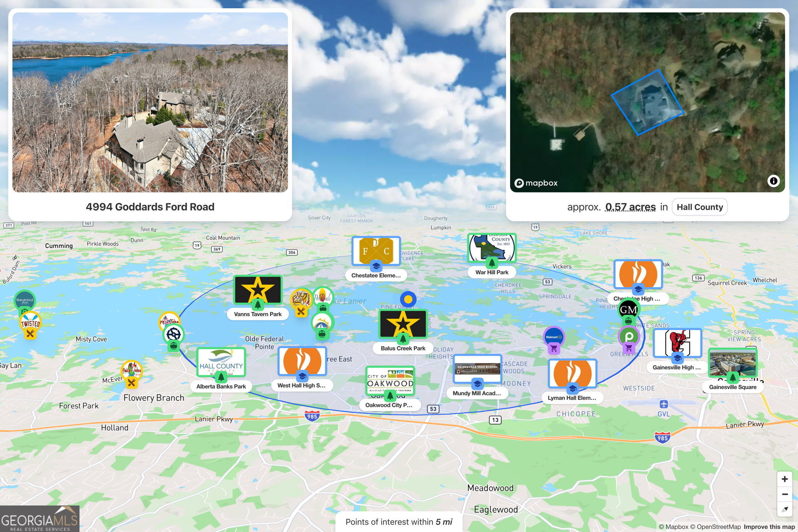798x532 pixels.
Task: Click the Hall County button
Action: pos(699,207)
